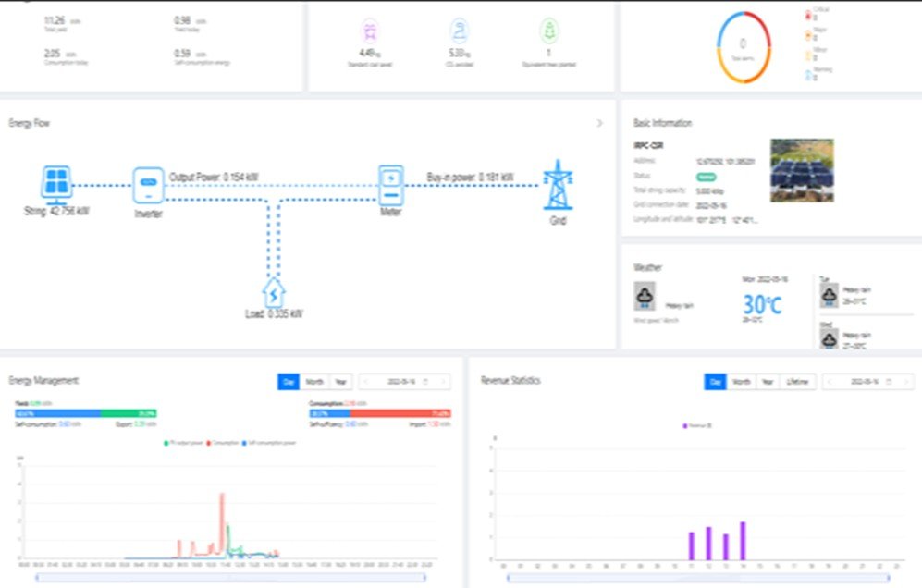Screen dimensions: 922x588
Task: Click the solar panel String icon
Action: click(x=57, y=185)
